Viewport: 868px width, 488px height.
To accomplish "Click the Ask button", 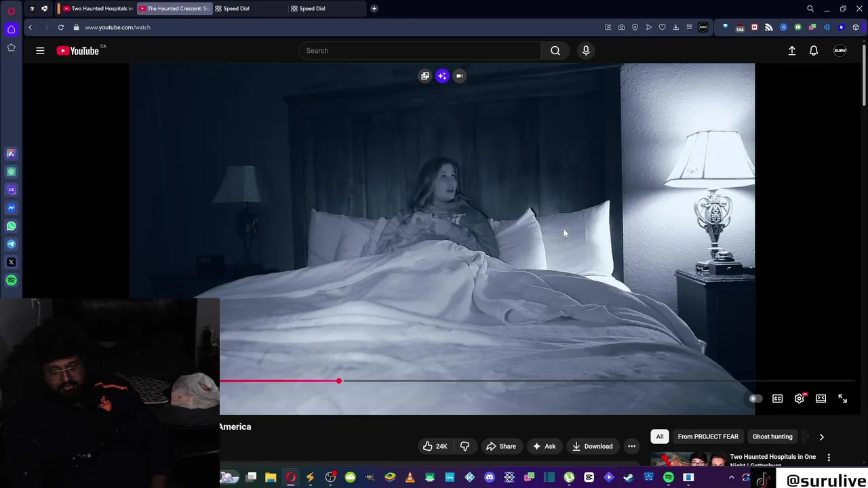I will [544, 446].
